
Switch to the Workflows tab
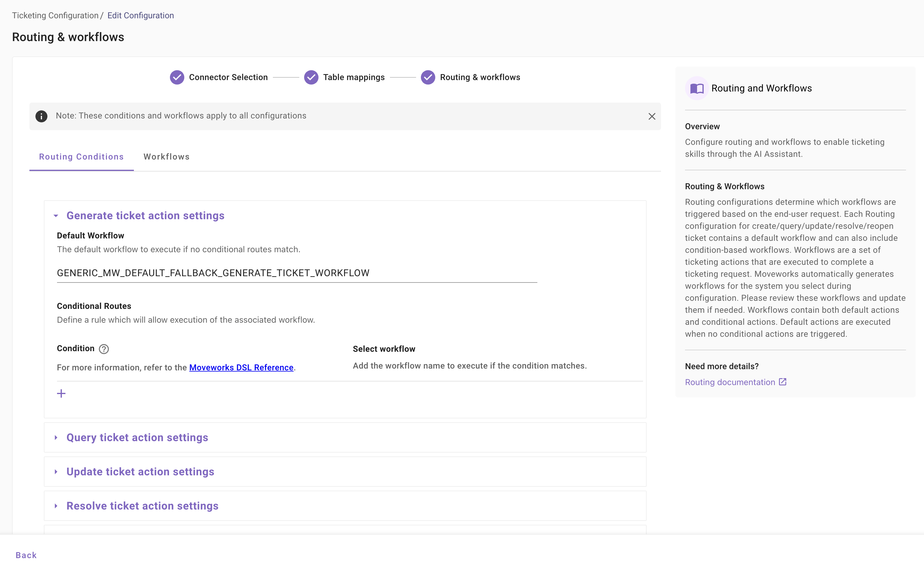tap(167, 157)
